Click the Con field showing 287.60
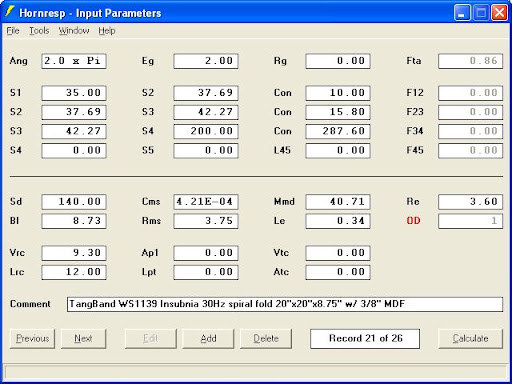512x384 pixels. tap(338, 131)
